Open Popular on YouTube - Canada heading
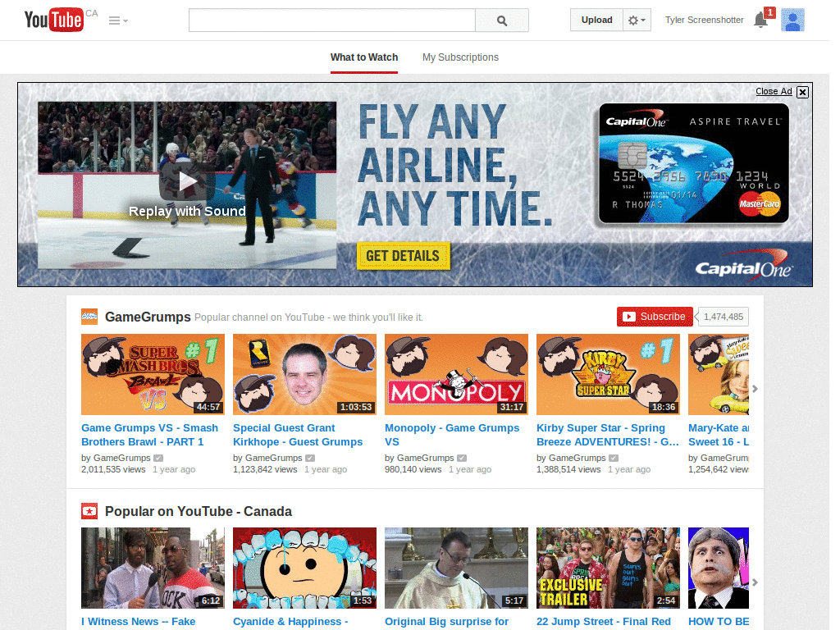Image resolution: width=840 pixels, height=630 pixels. pyautogui.click(x=199, y=511)
